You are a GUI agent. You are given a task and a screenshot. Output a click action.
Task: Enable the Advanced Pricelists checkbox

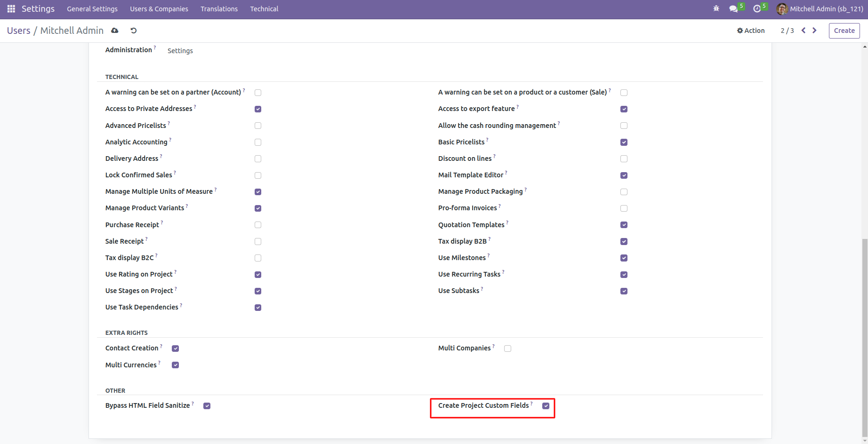click(x=258, y=126)
